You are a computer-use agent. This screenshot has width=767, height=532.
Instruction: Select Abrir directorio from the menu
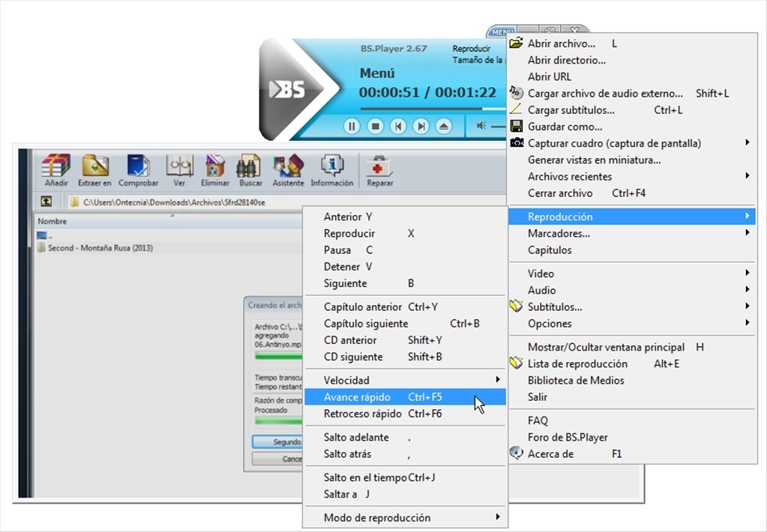coord(632,60)
